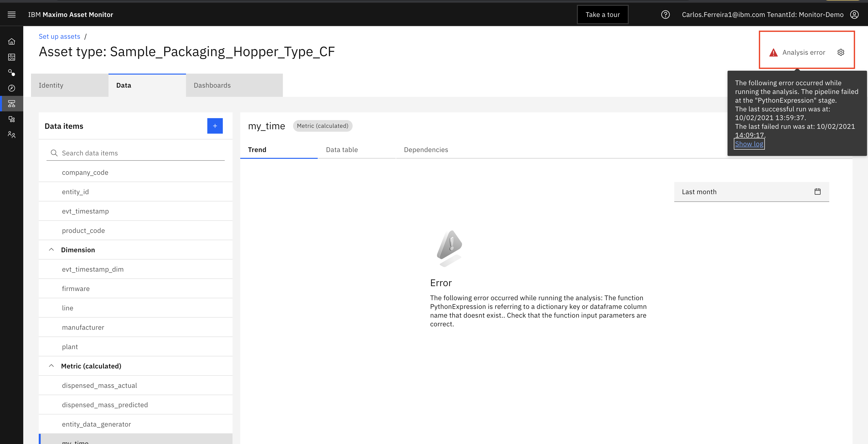
Task: Click the IBM Maximo Asset Monitor title
Action: [x=70, y=15]
